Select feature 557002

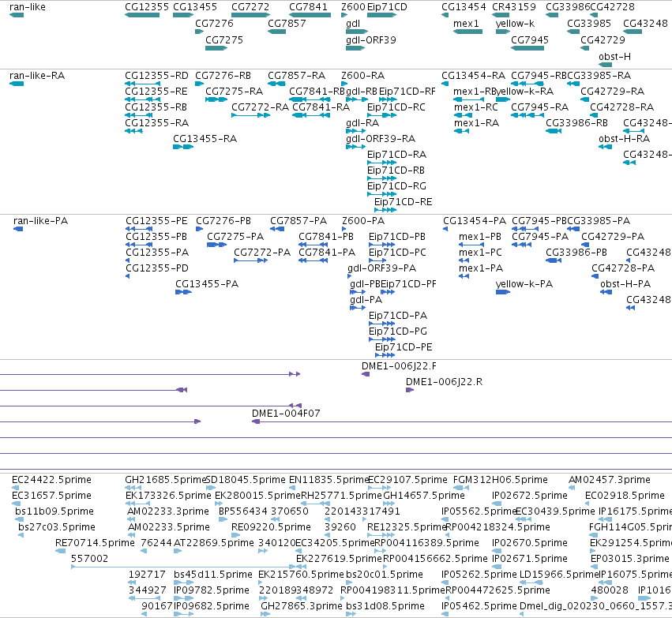pyautogui.click(x=183, y=567)
